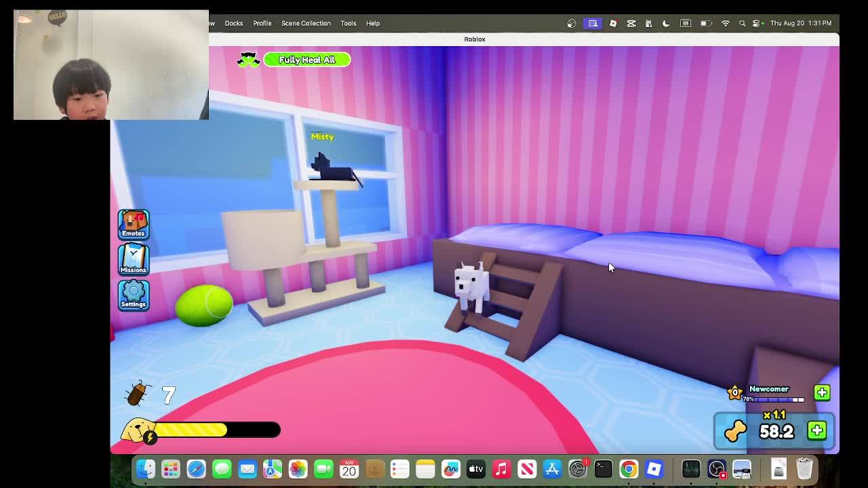This screenshot has width=868, height=488.
Task: Open Maps from the Dock
Action: point(273,469)
